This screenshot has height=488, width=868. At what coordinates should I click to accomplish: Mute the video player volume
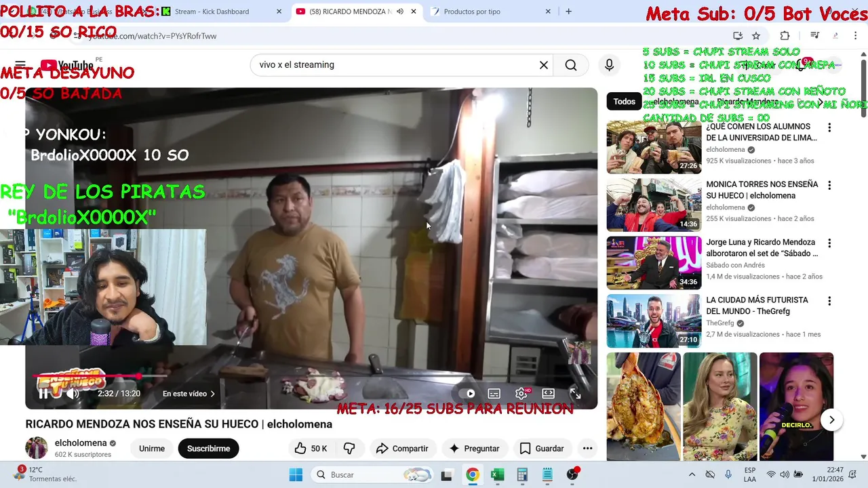click(73, 394)
